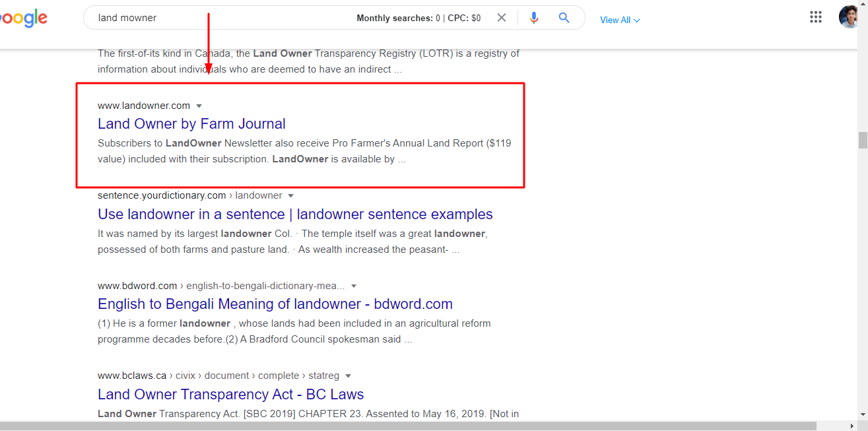The height and width of the screenshot is (431, 868).
Task: Open options arrow beside www.bclaws.ca
Action: pos(349,376)
